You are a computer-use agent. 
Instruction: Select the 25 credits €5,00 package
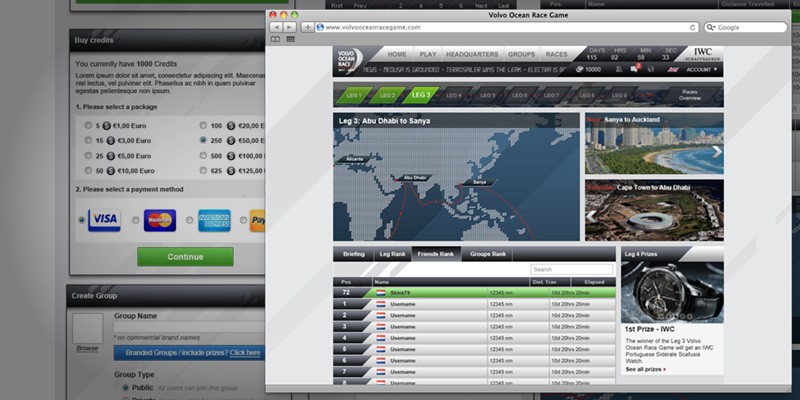pyautogui.click(x=88, y=155)
